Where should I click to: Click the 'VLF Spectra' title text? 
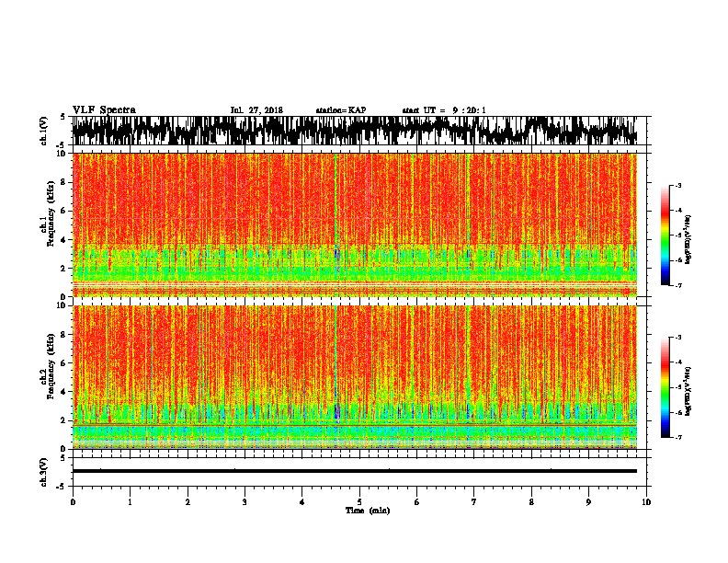click(x=104, y=110)
